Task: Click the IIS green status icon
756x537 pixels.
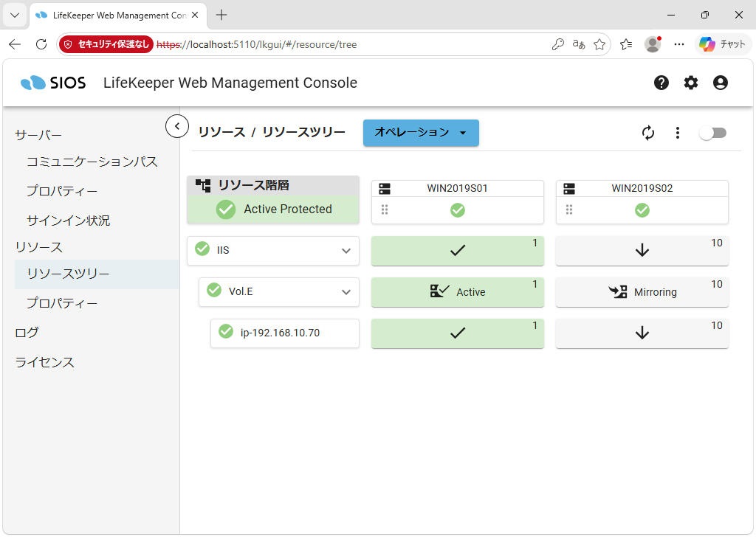Action: 202,249
